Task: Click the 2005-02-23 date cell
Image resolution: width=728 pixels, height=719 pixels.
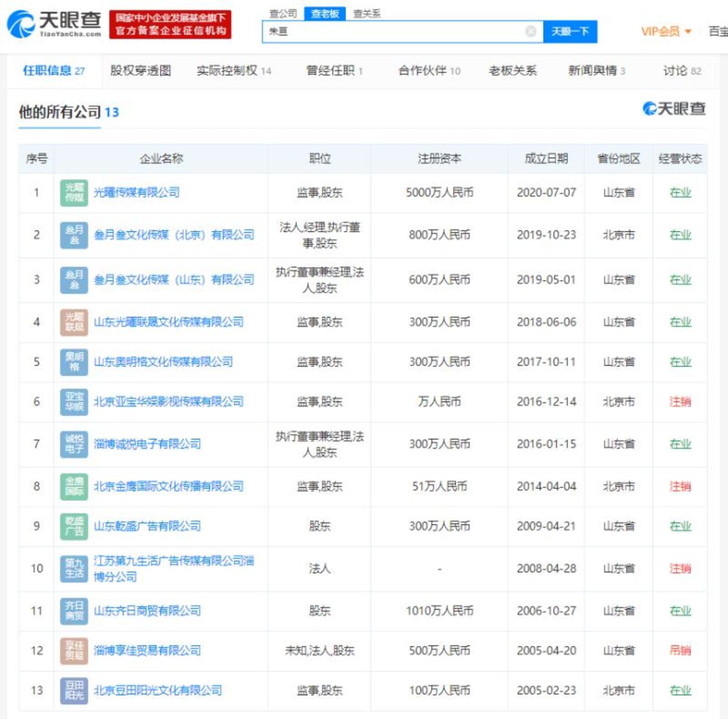Action: (546, 690)
